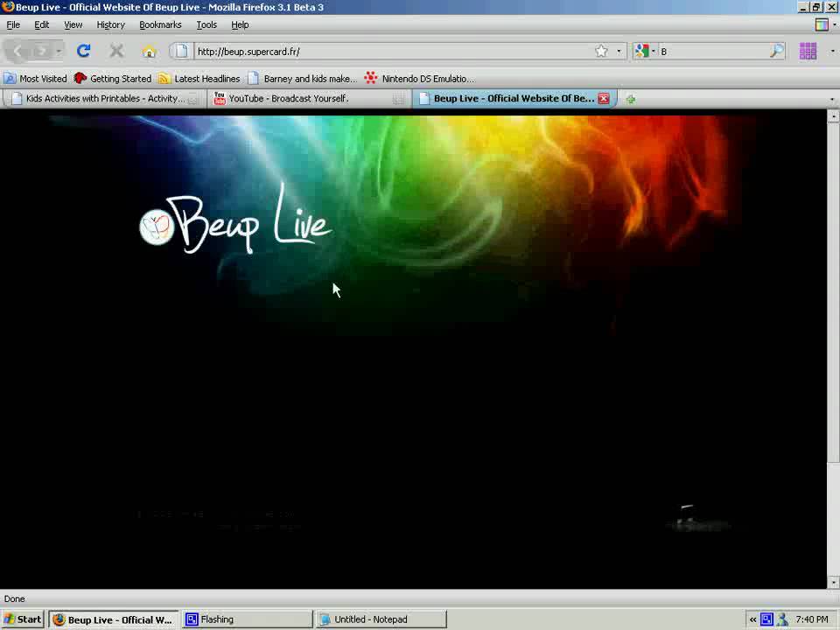Switch to the Kids Activities with Printables tab

click(x=104, y=99)
